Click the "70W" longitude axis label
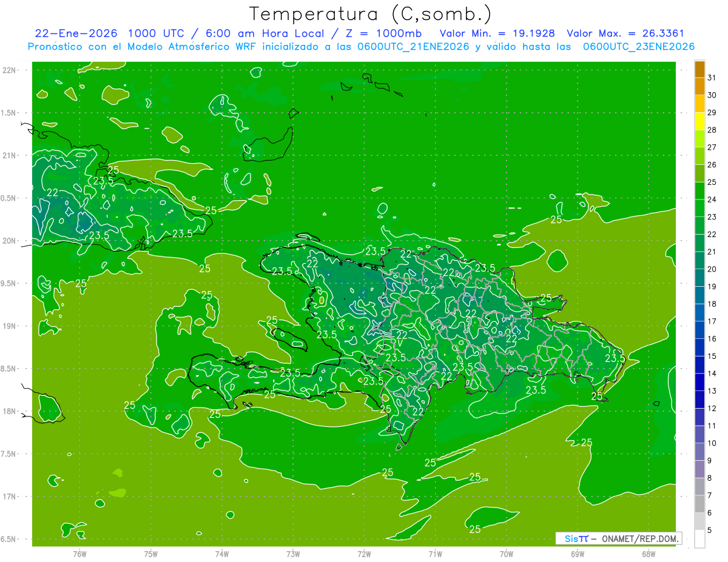This screenshot has height=562, width=728. click(x=507, y=554)
